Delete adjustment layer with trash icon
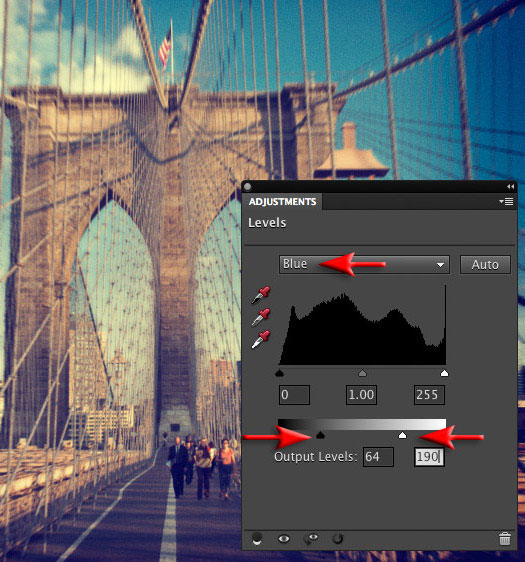 (505, 539)
